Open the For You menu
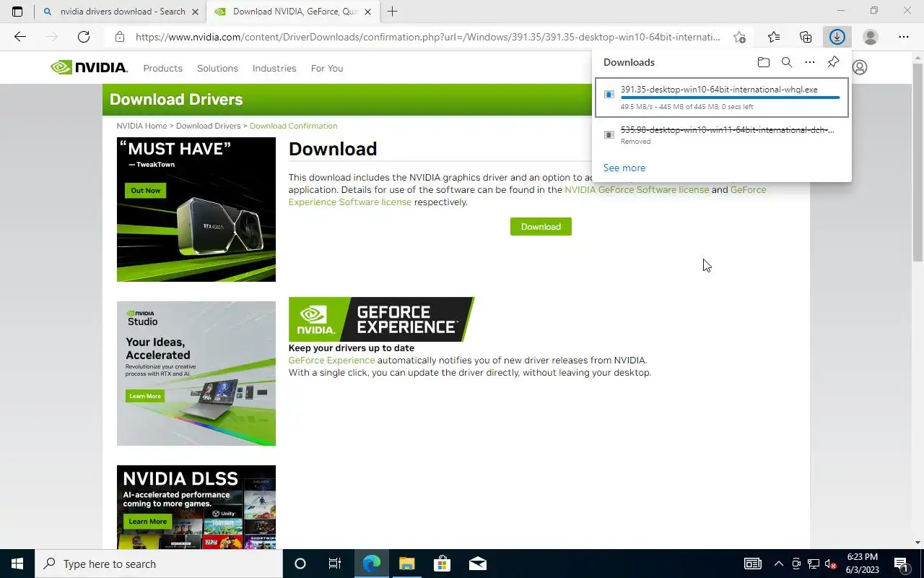This screenshot has width=924, height=578. tap(327, 68)
